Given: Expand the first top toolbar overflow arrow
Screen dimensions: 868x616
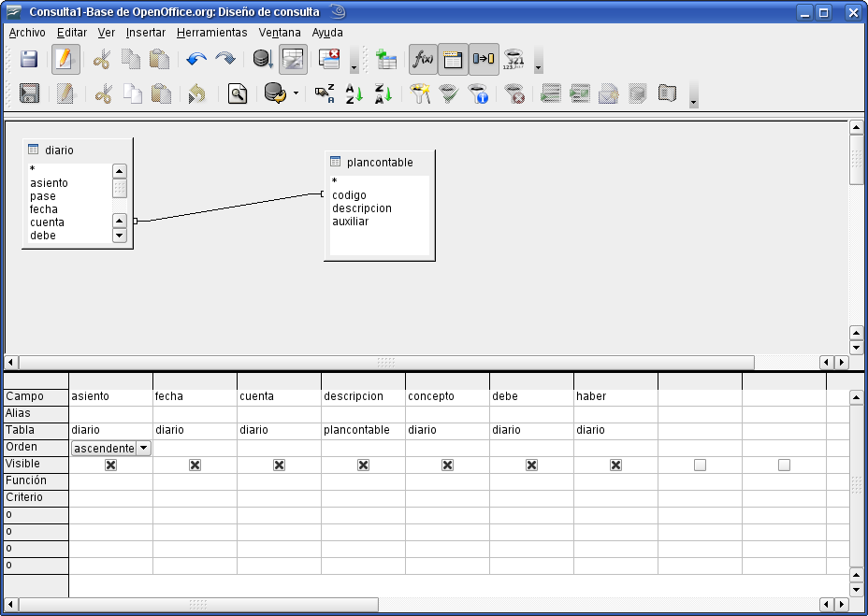Looking at the screenshot, I should click(354, 59).
